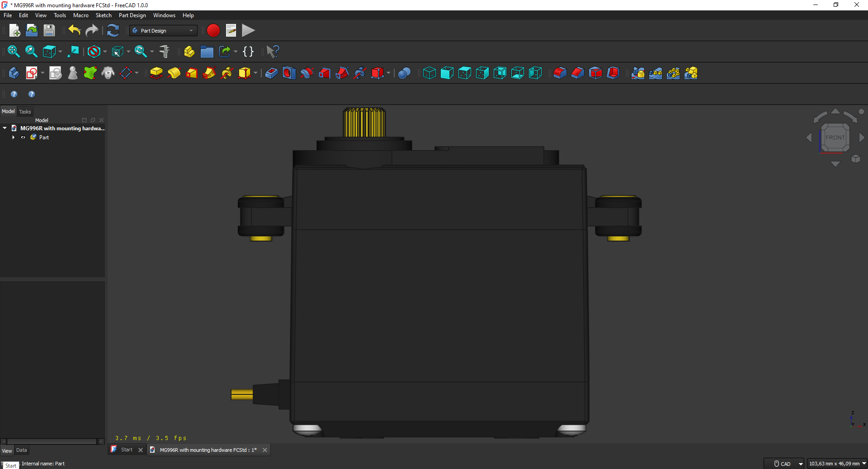Create a MultiTransform feature
Screen dimensions: 868x469
[x=690, y=73]
